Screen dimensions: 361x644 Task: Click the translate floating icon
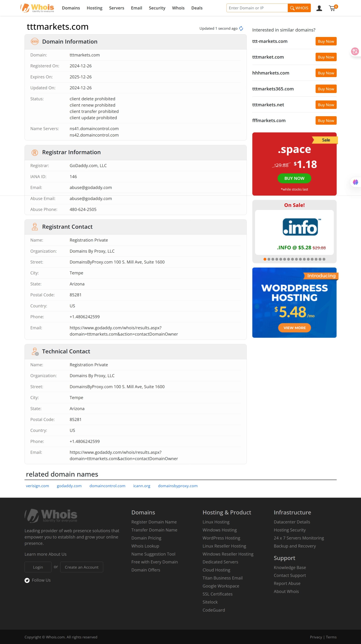coord(355,52)
